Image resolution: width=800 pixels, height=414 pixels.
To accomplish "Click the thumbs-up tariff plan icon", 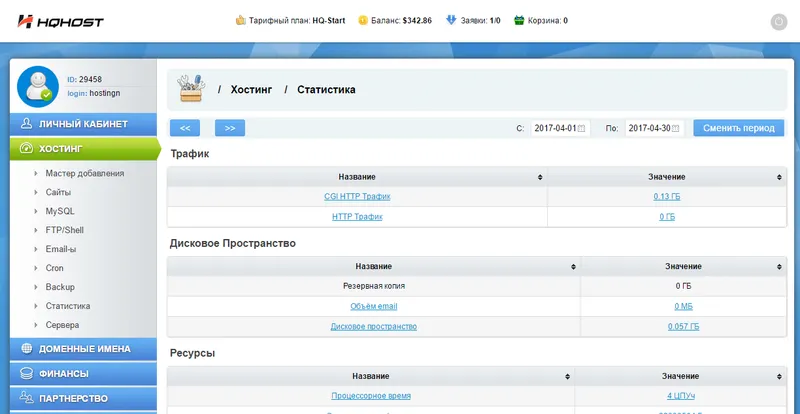I will tap(240, 20).
